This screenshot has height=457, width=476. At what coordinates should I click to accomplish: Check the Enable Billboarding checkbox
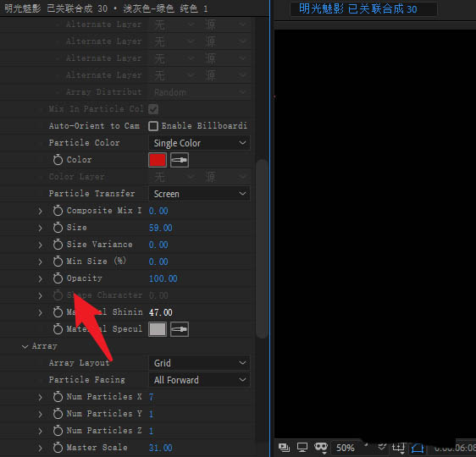point(153,126)
